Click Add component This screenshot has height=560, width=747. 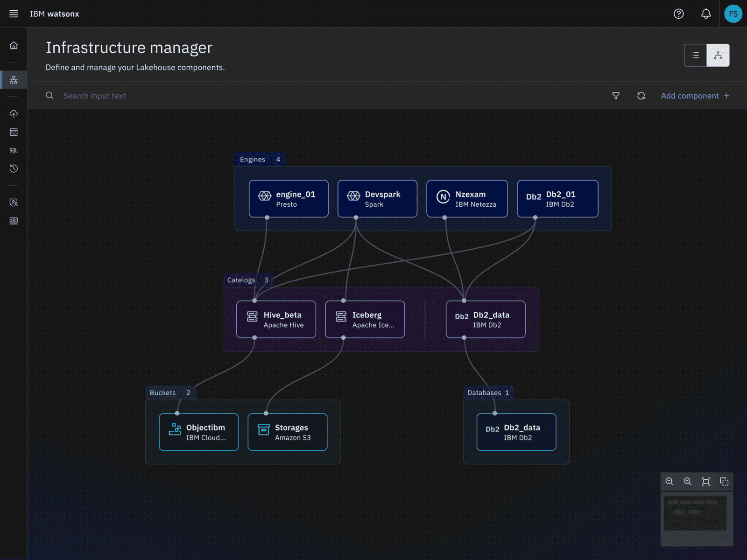coord(695,96)
